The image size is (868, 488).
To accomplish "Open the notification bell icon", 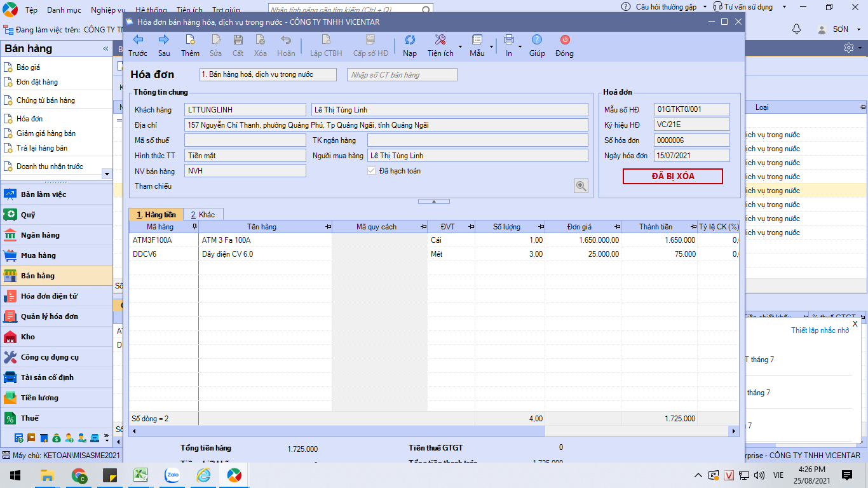I will coord(796,29).
